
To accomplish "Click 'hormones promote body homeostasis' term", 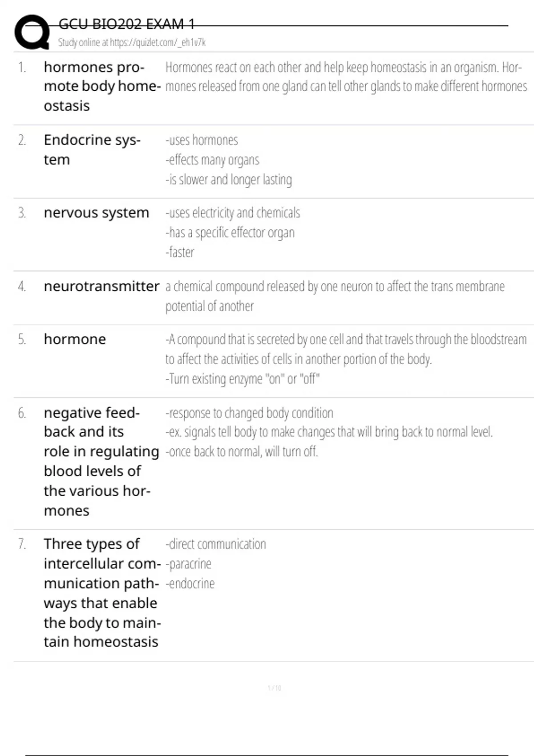I will point(101,86).
